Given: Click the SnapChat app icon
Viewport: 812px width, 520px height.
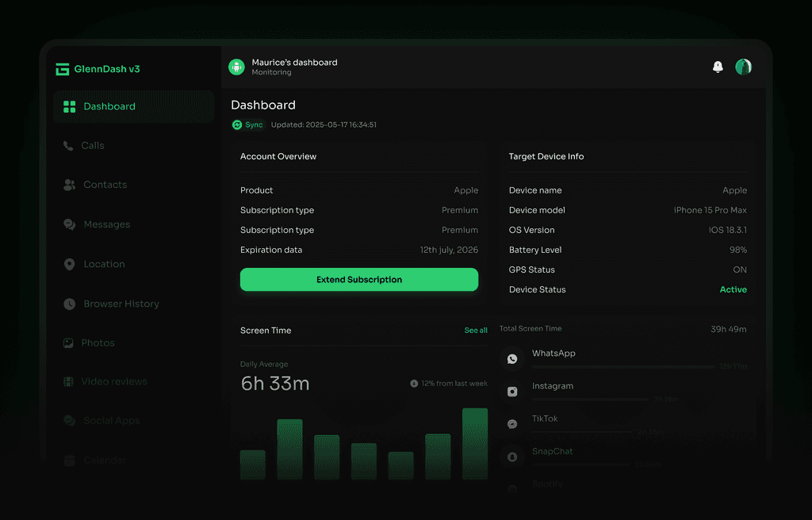Looking at the screenshot, I should click(x=512, y=457).
